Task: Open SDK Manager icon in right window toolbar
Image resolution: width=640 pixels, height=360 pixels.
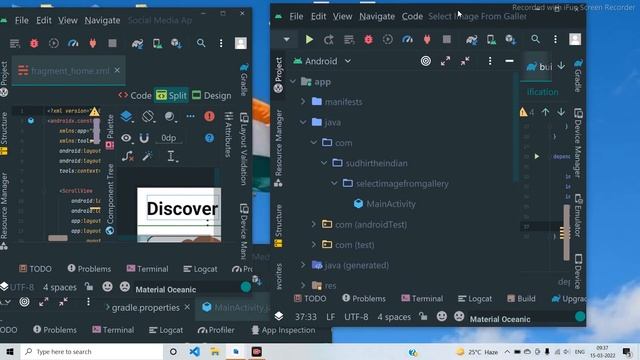Action: pos(510,40)
